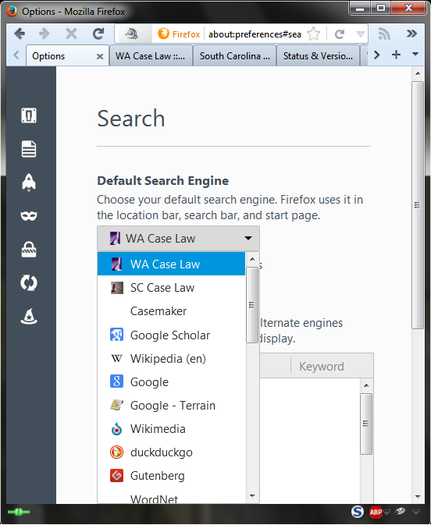Viewport: 431px width, 525px height.
Task: Open General preferences sidebar icon
Action: pyautogui.click(x=29, y=116)
